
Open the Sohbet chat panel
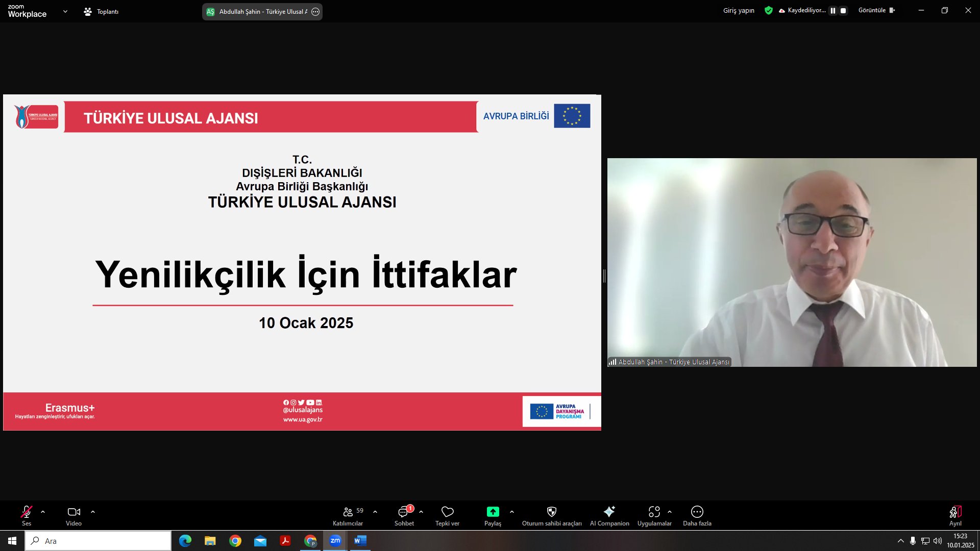coord(404,512)
